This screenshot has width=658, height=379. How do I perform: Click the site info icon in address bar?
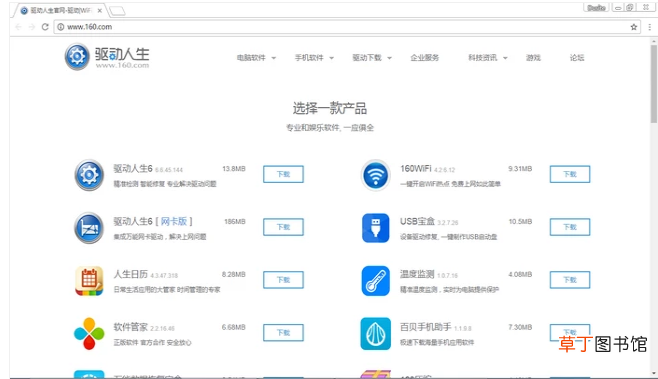click(x=60, y=27)
